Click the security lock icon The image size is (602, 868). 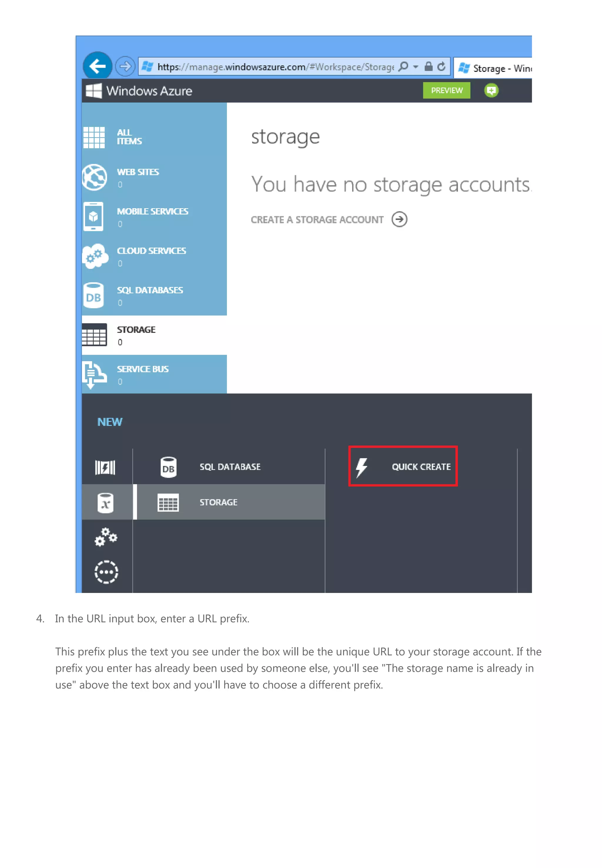tap(429, 66)
